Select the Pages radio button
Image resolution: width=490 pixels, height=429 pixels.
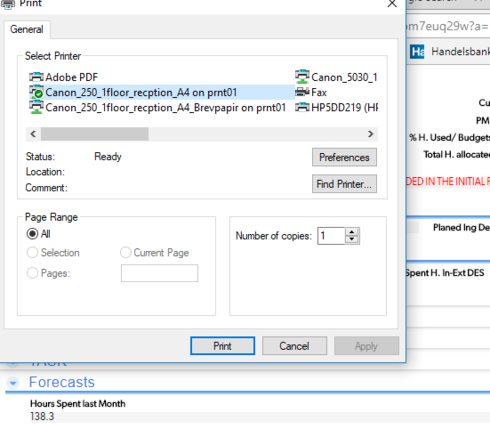point(32,273)
